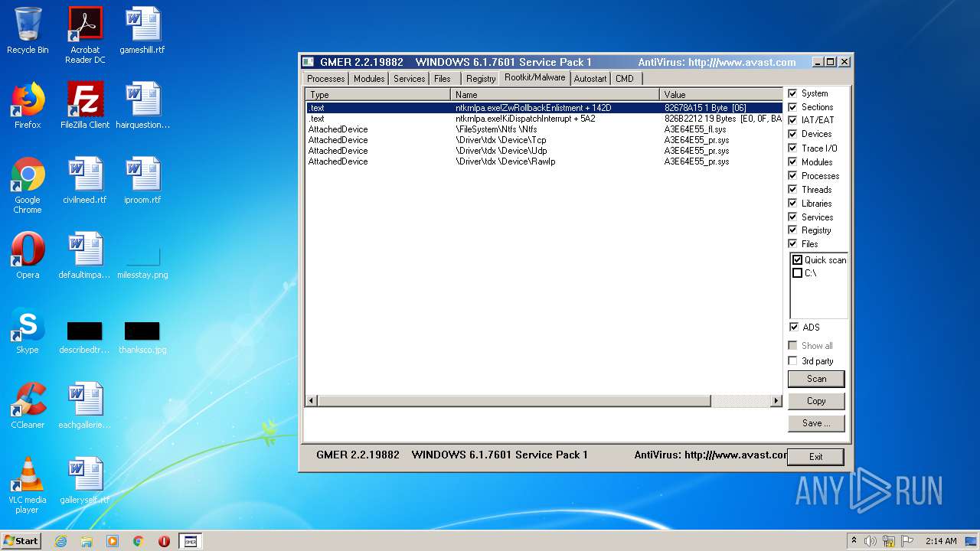The image size is (980, 551).
Task: Disable the Processes checkbox
Action: 793,175
